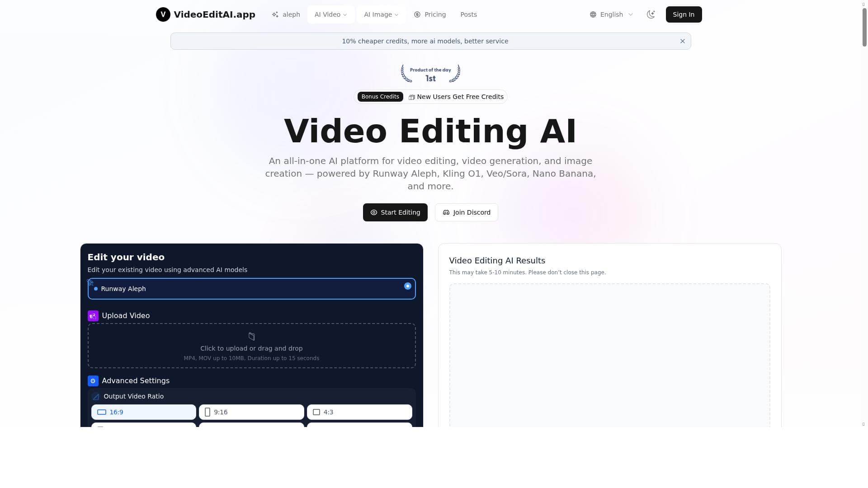Select the 4:3 output ratio
The image size is (868, 488).
359,412
